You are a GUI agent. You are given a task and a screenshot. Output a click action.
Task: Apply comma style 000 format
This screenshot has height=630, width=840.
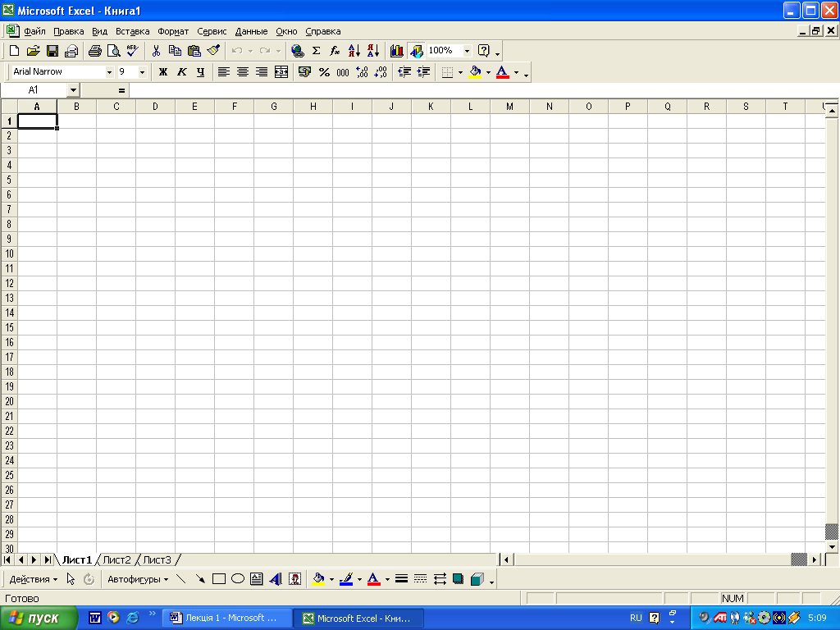(x=343, y=72)
